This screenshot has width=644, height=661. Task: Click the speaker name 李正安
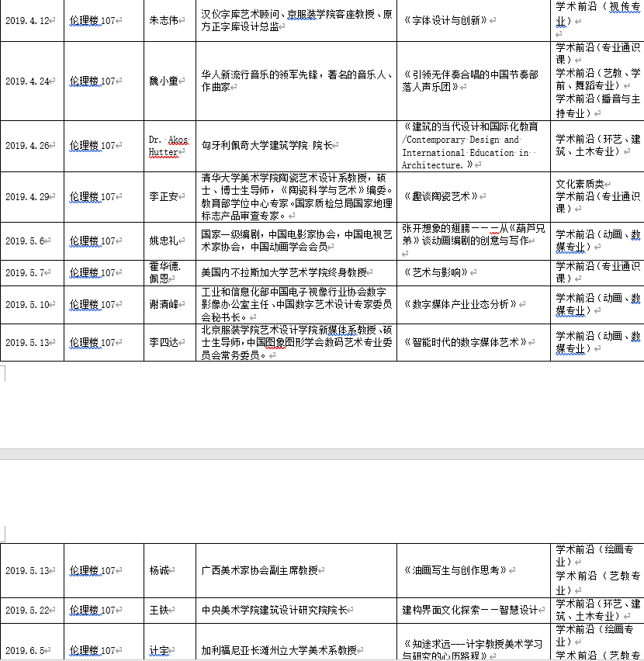163,197
